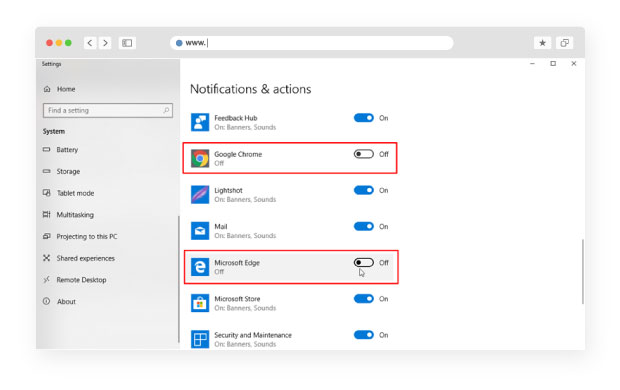Click the 'System' section heading
This screenshot has width=620, height=390.
pos(54,131)
